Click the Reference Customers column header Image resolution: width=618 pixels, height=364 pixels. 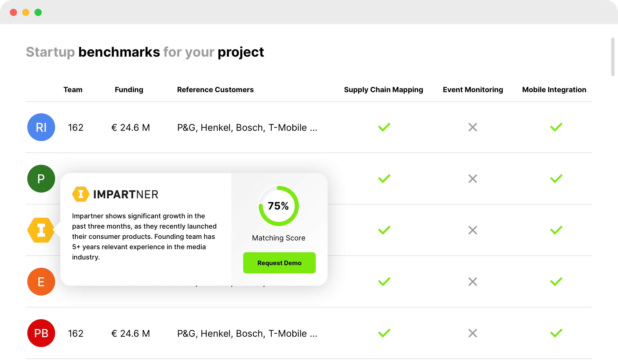pyautogui.click(x=215, y=90)
